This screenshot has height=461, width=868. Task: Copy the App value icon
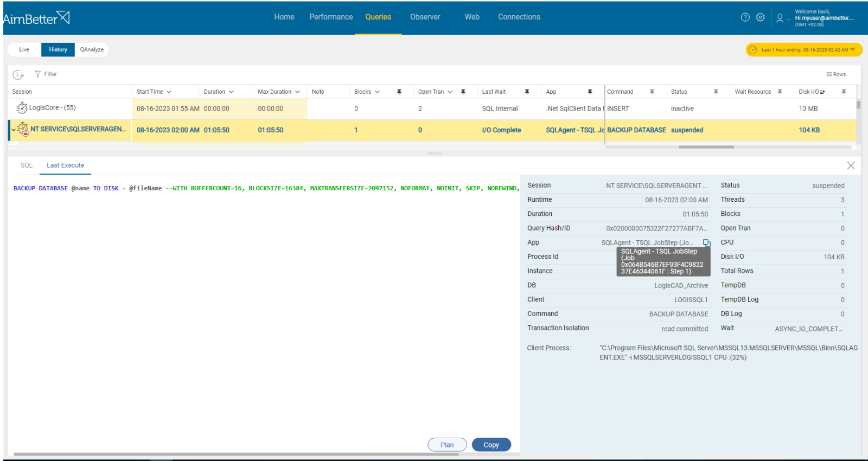(706, 243)
